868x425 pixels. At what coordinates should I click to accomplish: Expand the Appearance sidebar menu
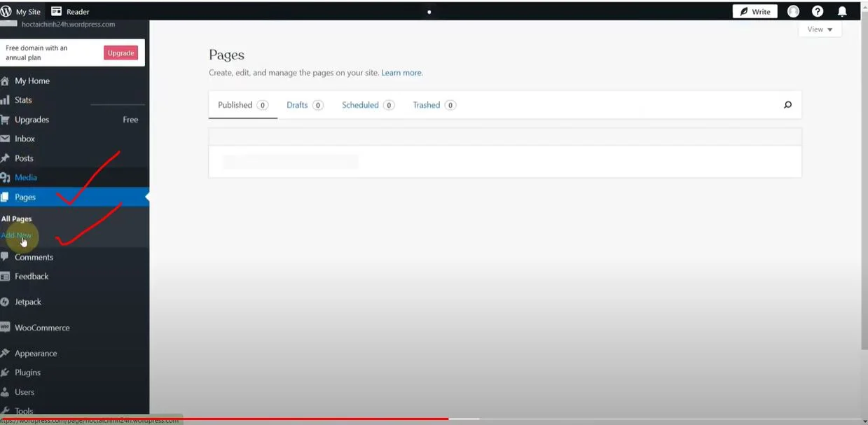(36, 354)
